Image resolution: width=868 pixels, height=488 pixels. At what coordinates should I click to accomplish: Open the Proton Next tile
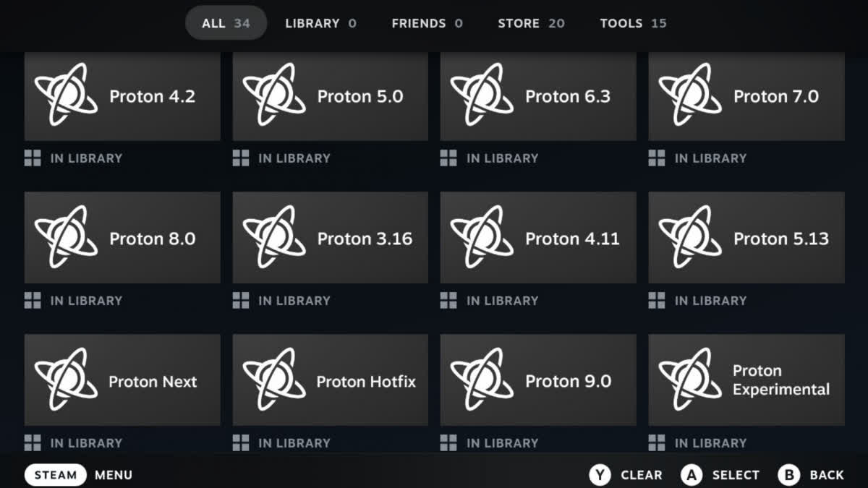click(x=122, y=380)
